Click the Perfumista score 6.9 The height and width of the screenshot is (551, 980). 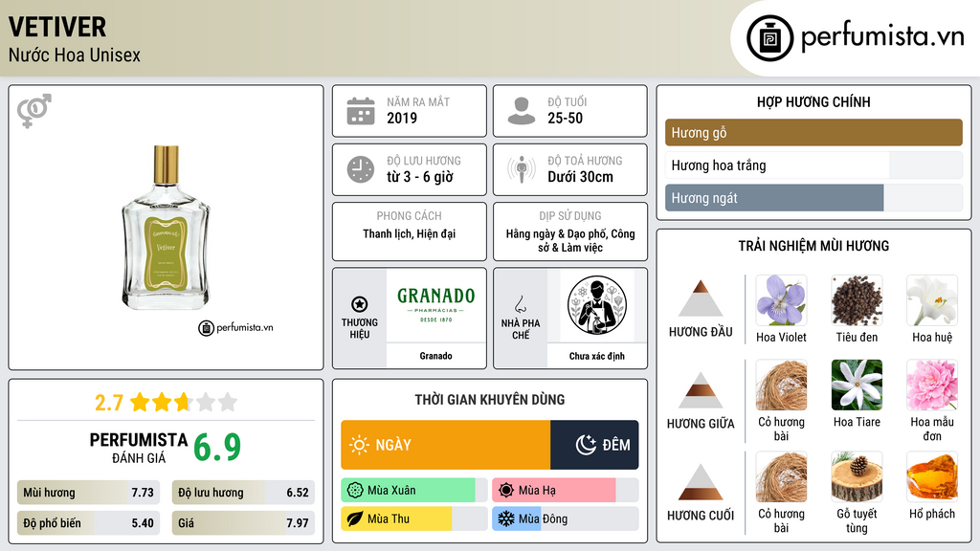point(217,448)
